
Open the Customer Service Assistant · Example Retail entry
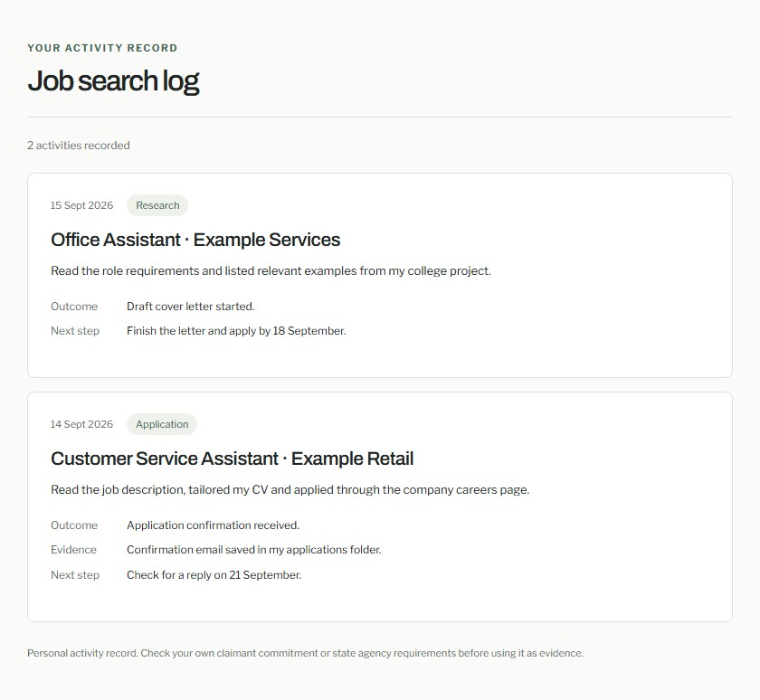[x=233, y=459]
